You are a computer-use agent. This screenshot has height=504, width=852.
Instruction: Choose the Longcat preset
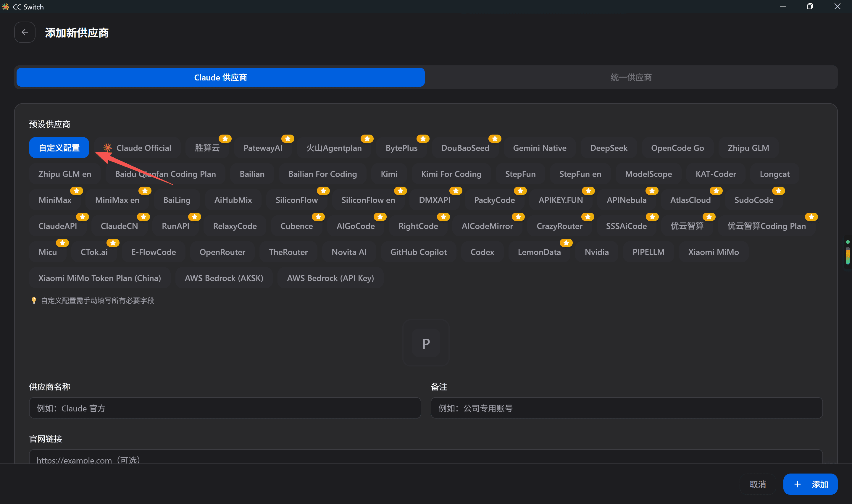774,174
